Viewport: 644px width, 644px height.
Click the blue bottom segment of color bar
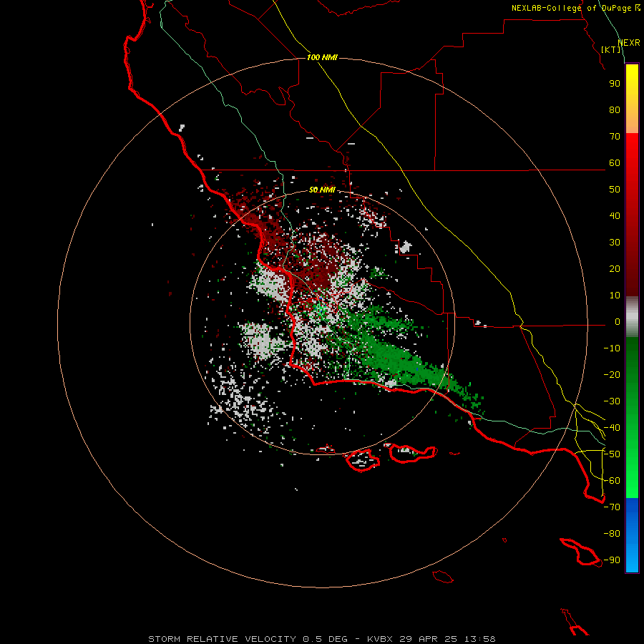[x=632, y=535]
